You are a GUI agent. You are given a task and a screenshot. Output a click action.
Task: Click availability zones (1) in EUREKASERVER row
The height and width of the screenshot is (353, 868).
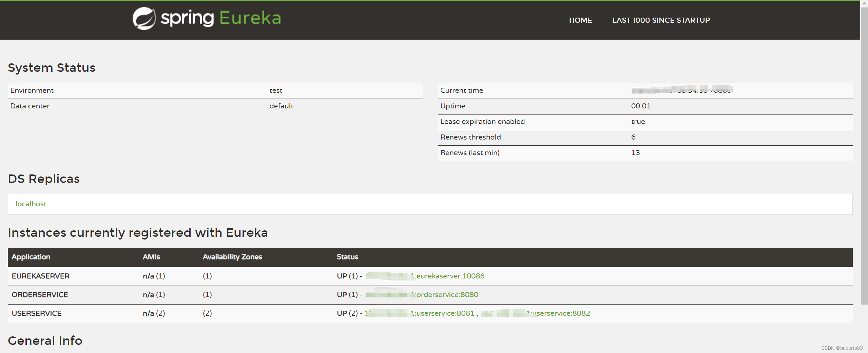207,276
